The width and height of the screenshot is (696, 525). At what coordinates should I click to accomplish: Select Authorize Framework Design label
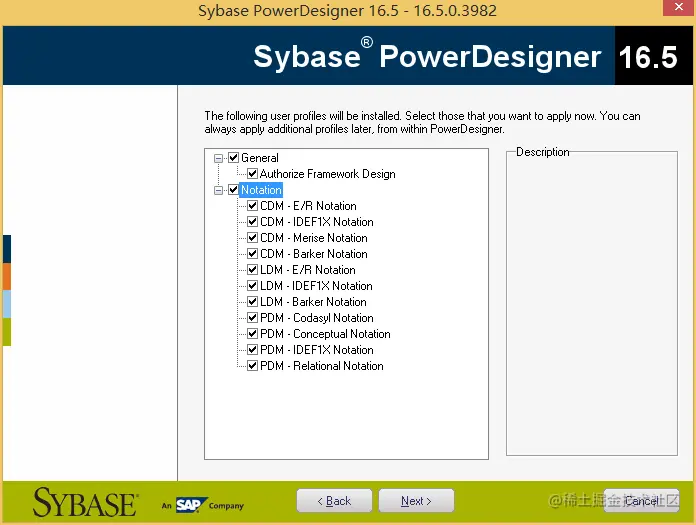328,174
